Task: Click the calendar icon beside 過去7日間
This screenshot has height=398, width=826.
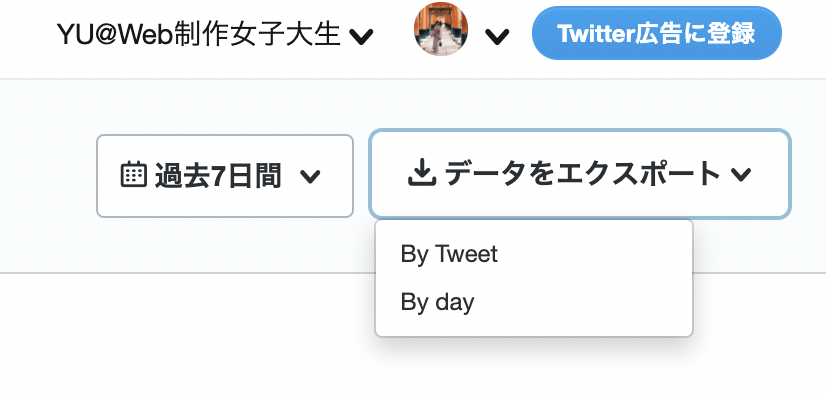Action: click(133, 175)
